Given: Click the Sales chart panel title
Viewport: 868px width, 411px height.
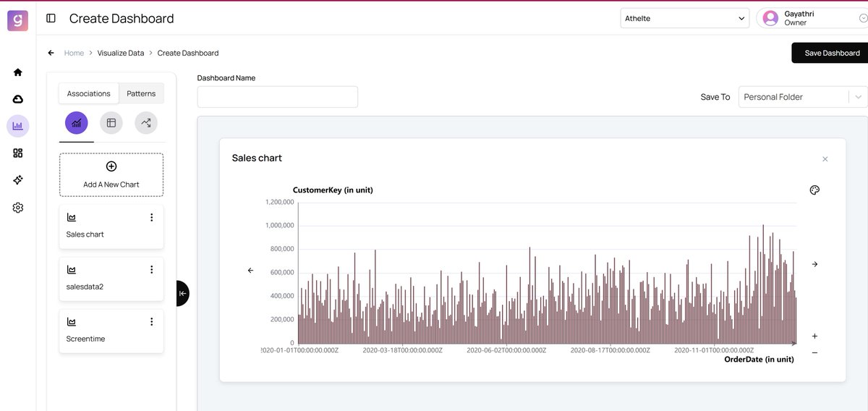Looking at the screenshot, I should (257, 158).
